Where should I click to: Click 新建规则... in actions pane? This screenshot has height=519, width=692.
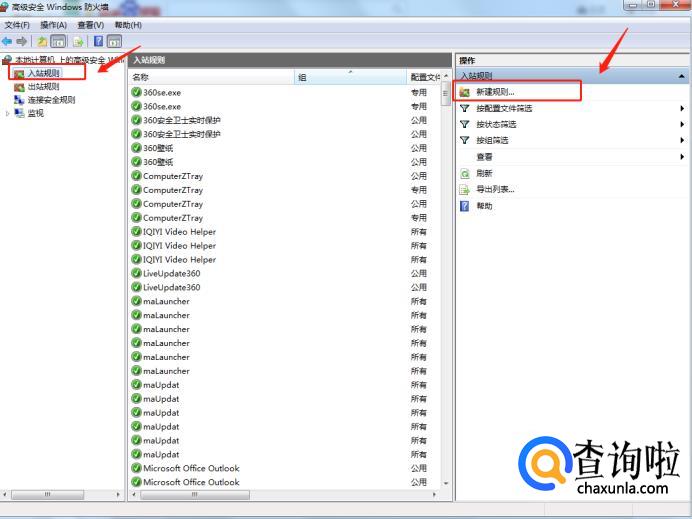[495, 92]
